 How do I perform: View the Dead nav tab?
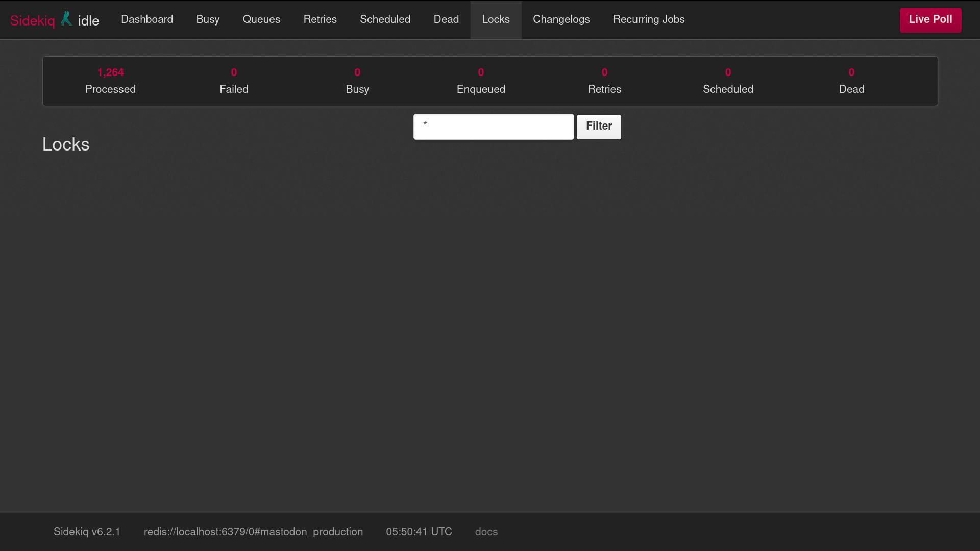(446, 19)
